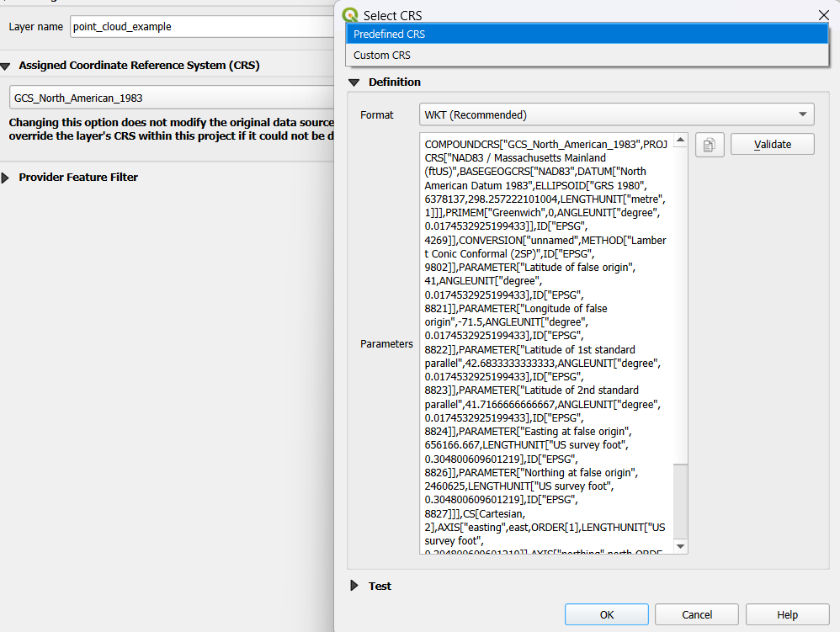840x632 pixels.
Task: Copy WKT parameters with the clipboard icon
Action: 710,145
